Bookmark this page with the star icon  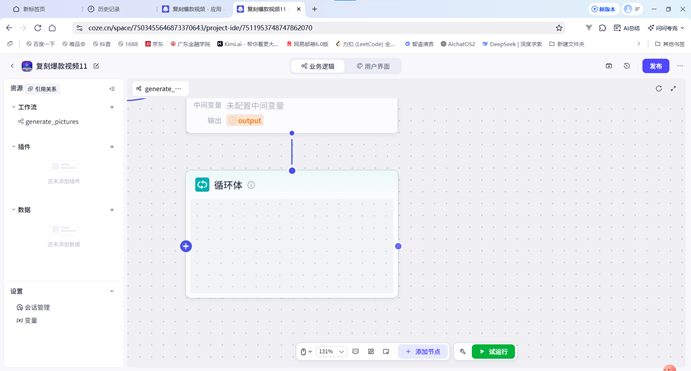559,28
